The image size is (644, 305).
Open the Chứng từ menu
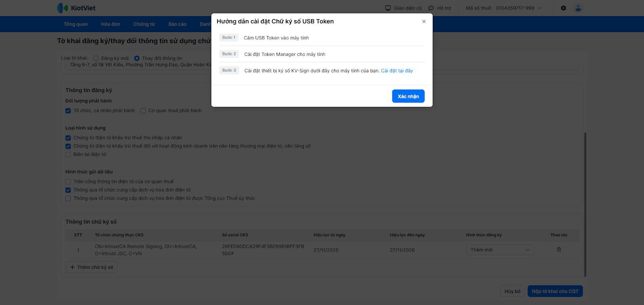144,24
